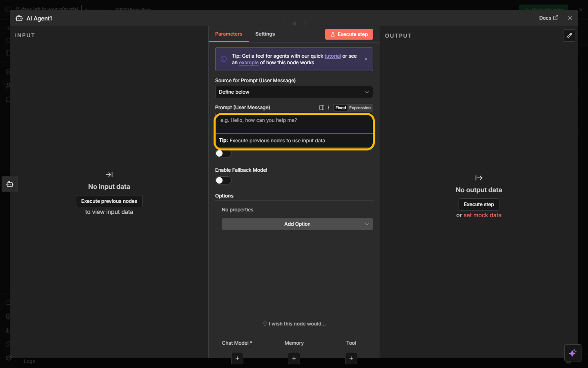
Task: Switch to the Settings tab
Action: [265, 34]
